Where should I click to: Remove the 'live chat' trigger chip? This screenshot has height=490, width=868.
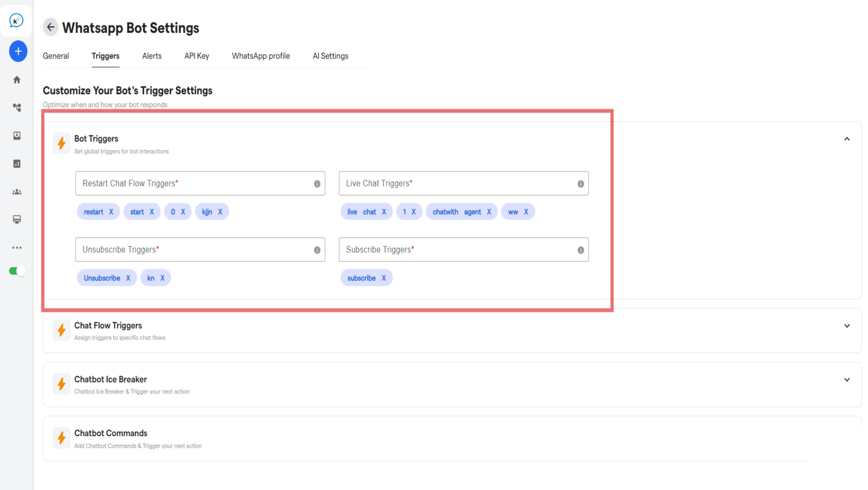[384, 212]
